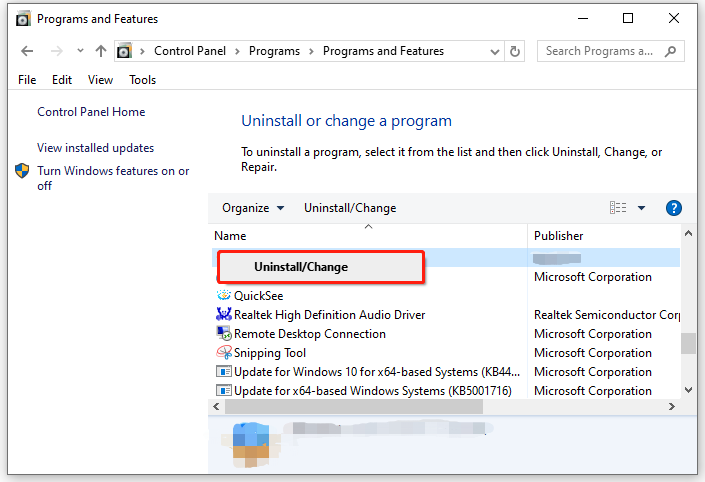Screen dimensions: 705x482
Task: Click the horizontal scrollbar thumb
Action: coord(354,406)
